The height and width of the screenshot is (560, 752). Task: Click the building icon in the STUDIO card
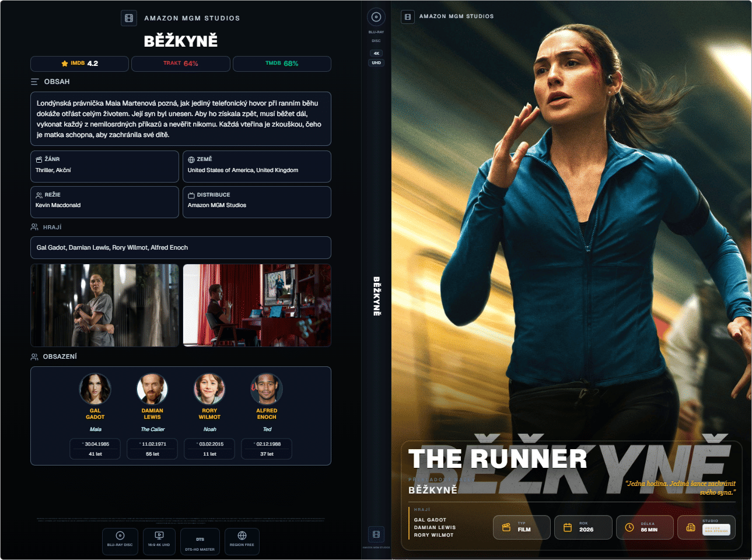tap(691, 527)
